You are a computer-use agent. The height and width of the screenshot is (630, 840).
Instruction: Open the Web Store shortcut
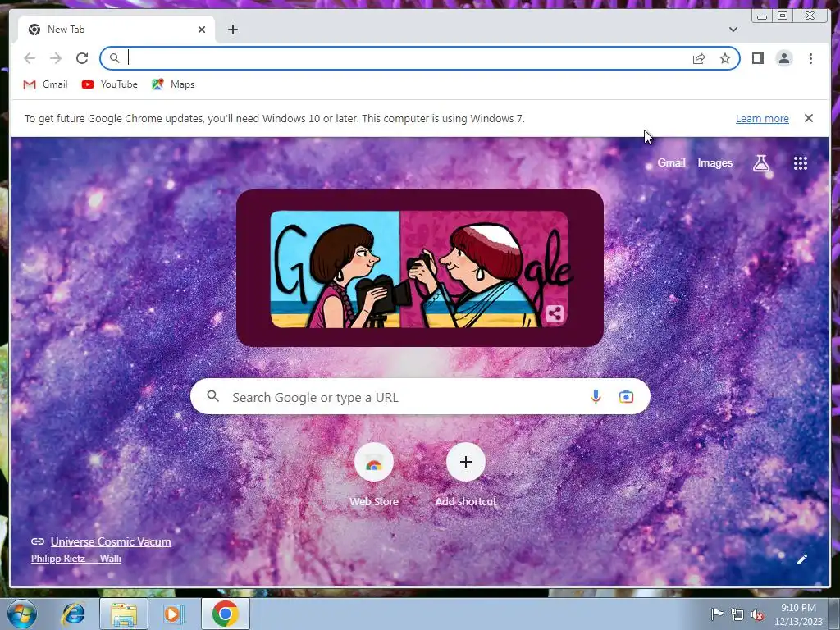[374, 475]
